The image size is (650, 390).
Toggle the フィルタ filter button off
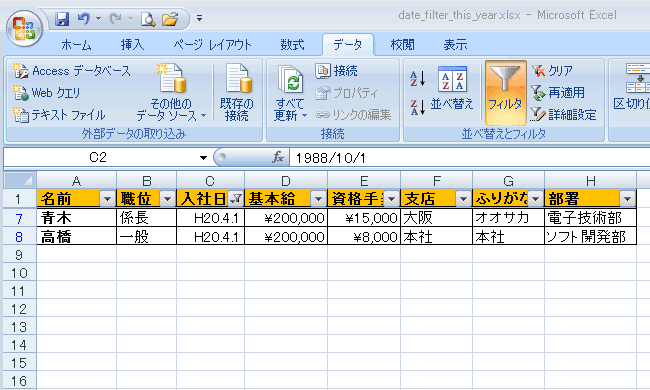click(505, 93)
